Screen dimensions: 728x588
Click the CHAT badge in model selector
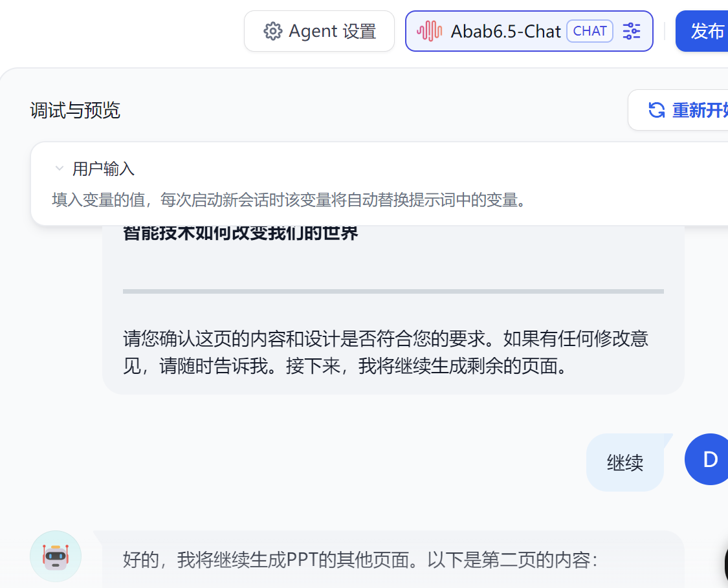[590, 30]
